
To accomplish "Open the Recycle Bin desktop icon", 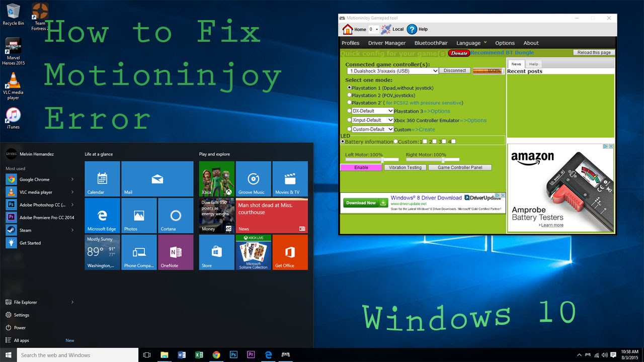I will (x=13, y=14).
